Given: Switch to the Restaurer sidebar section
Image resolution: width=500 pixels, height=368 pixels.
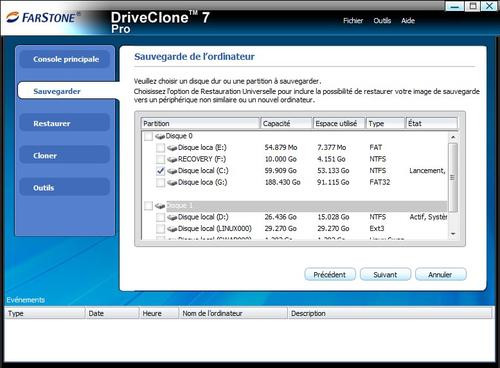Looking at the screenshot, I should [65, 123].
